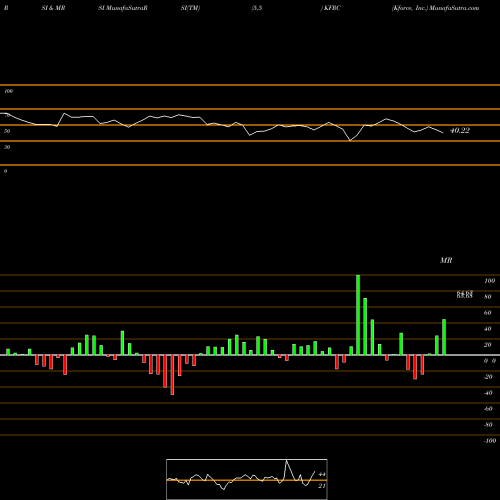Click the -20 label on the MR axis
The image size is (500, 500).
point(488,377)
